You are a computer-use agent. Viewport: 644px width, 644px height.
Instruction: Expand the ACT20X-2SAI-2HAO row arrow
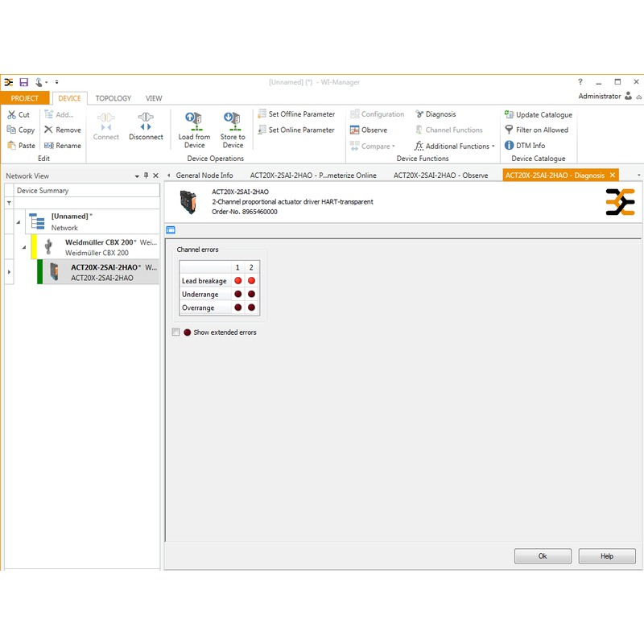[x=9, y=272]
